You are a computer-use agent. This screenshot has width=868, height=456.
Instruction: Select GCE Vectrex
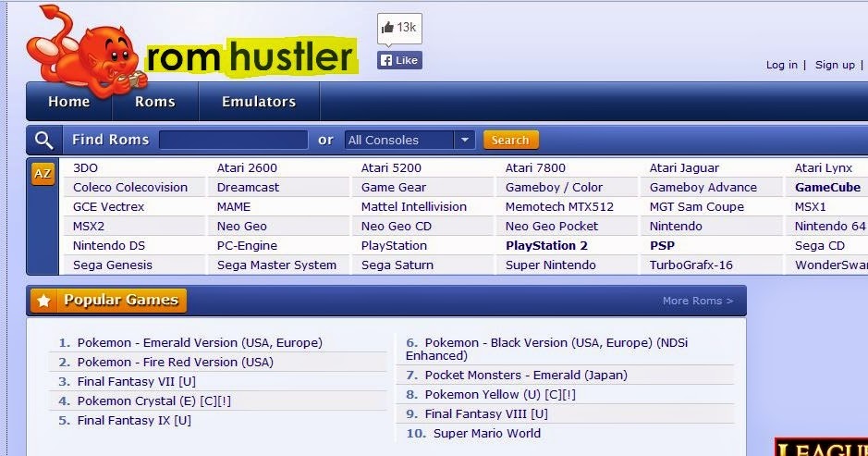coord(108,206)
